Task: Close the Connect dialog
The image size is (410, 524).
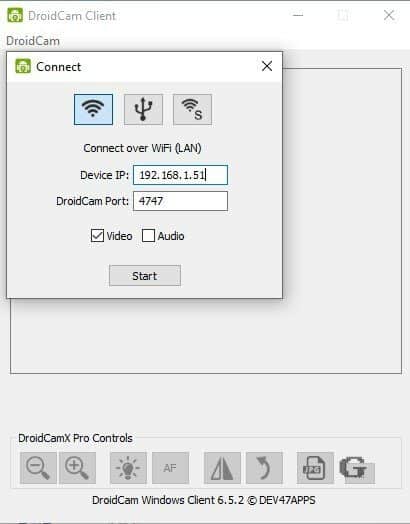Action: (267, 66)
